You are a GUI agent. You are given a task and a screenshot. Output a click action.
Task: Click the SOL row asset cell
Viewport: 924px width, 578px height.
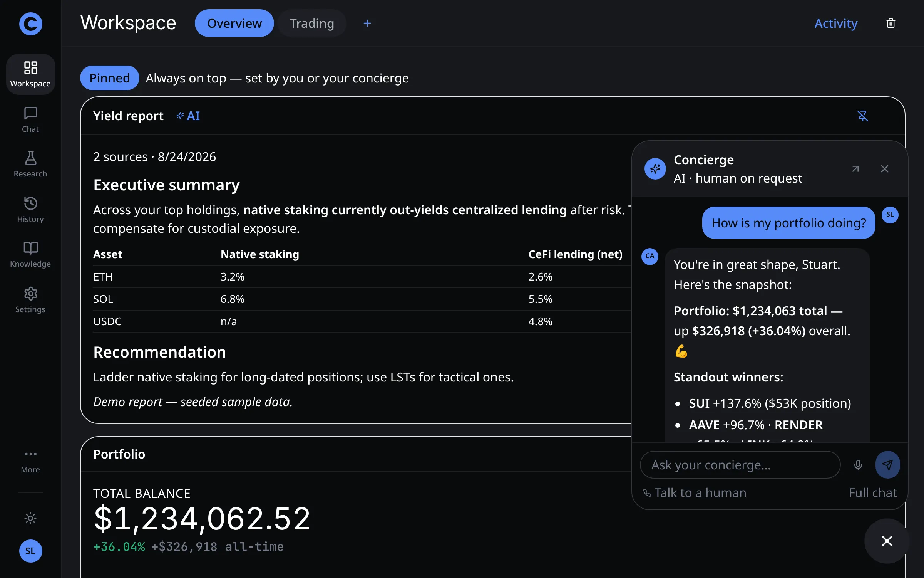tap(103, 299)
